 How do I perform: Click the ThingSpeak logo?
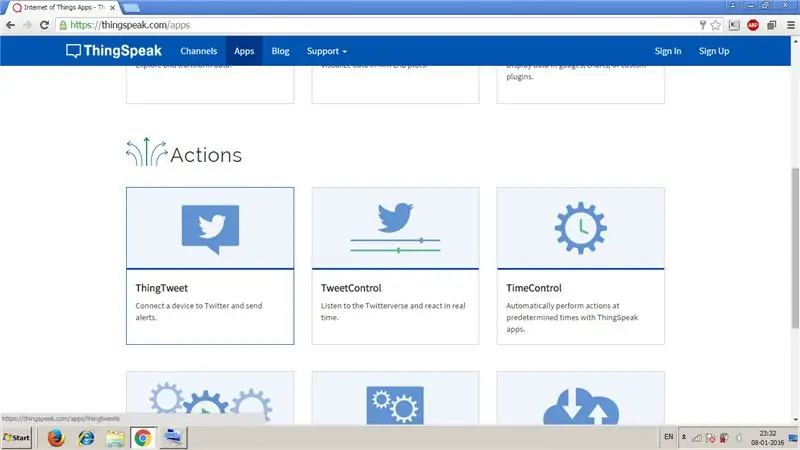[x=114, y=51]
